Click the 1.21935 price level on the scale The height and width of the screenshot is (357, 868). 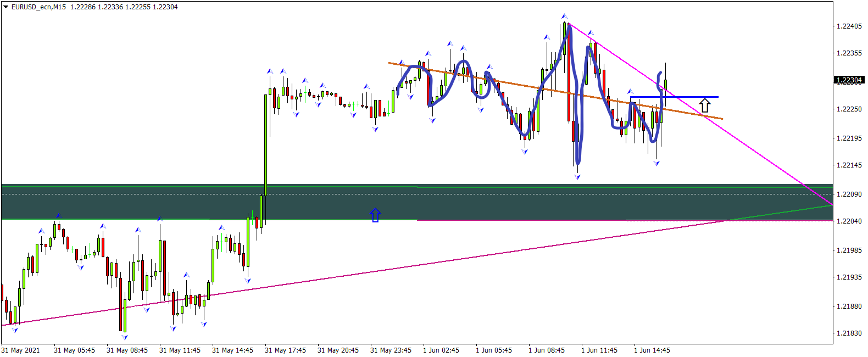pos(849,277)
